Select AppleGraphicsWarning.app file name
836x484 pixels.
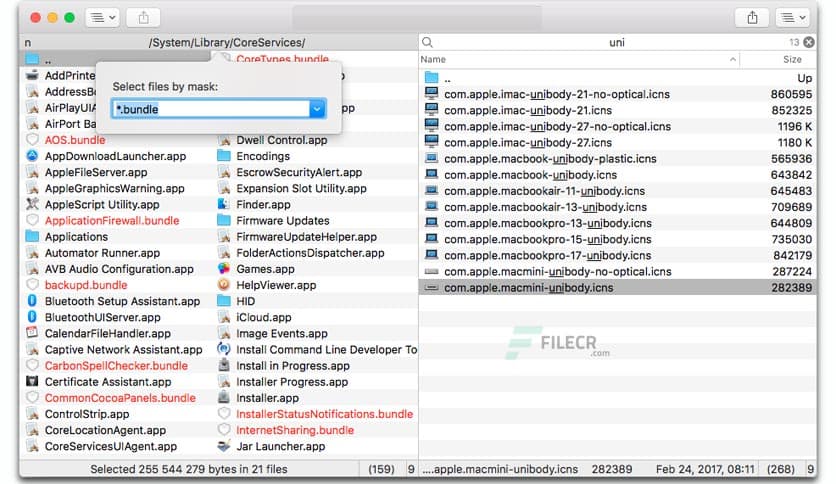pyautogui.click(x=115, y=188)
